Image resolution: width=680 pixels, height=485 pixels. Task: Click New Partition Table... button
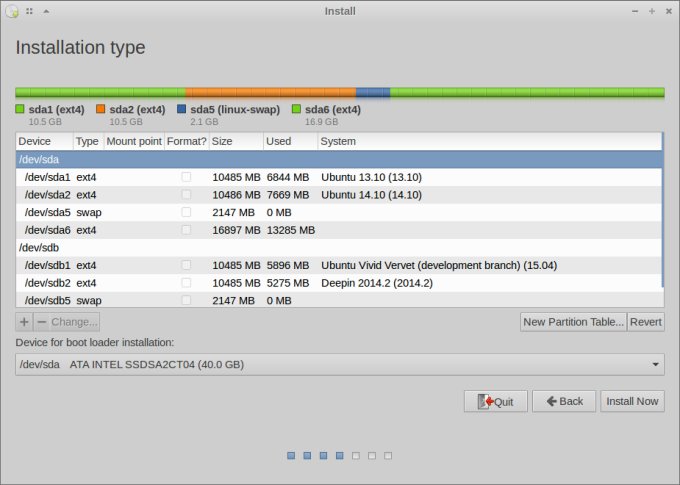click(x=573, y=322)
